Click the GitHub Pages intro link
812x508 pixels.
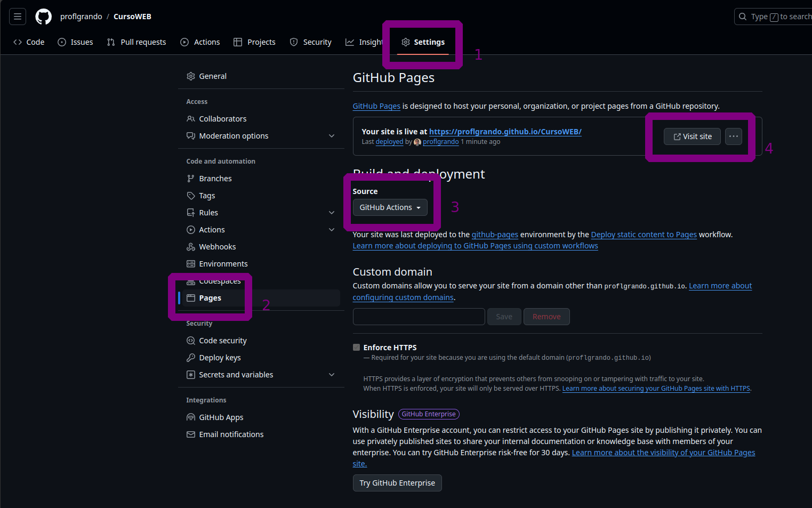[376, 106]
